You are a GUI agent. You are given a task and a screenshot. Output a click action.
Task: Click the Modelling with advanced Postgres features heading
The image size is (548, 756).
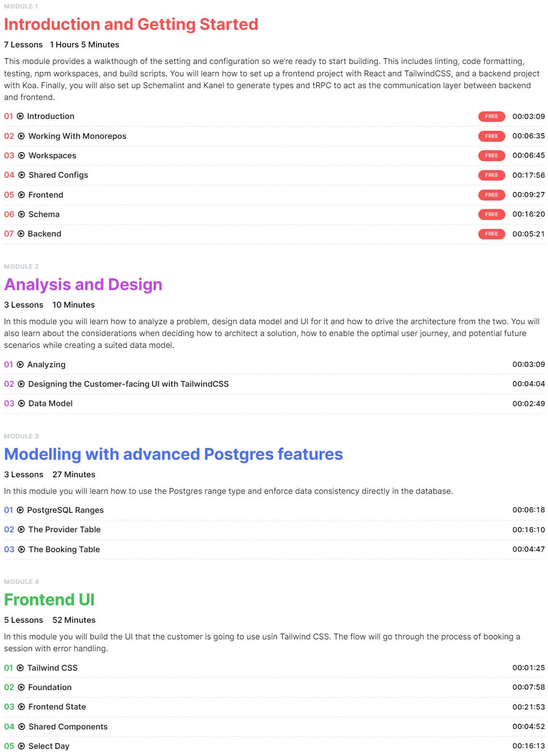tap(174, 454)
